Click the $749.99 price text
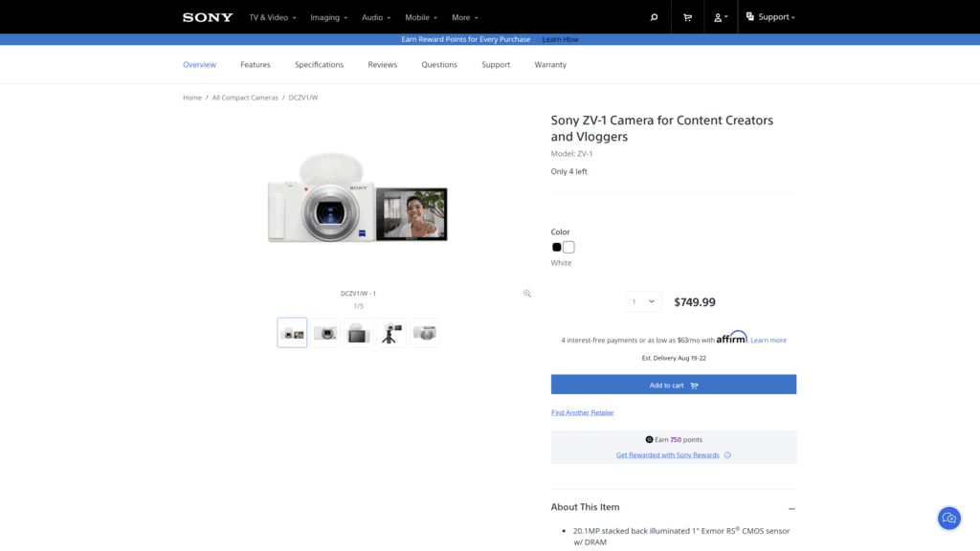 click(695, 302)
